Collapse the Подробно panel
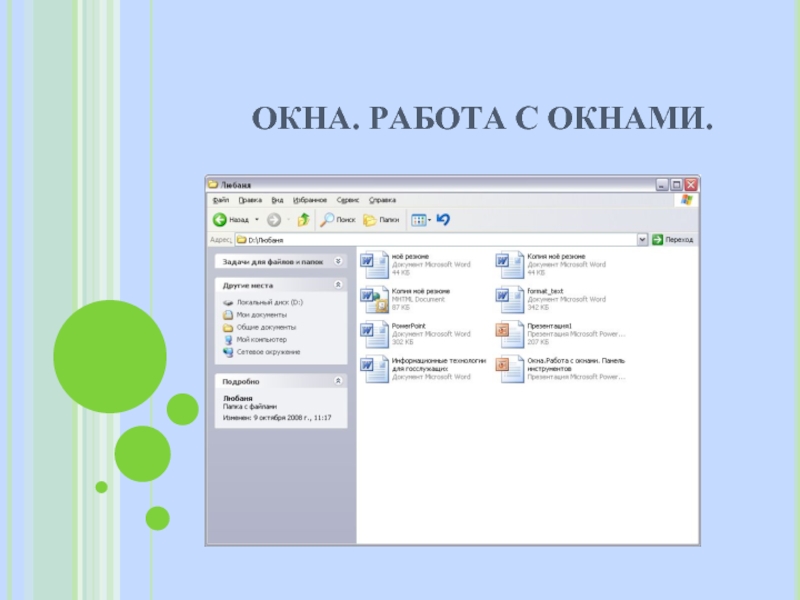Viewport: 800px width, 600px height. 338,381
